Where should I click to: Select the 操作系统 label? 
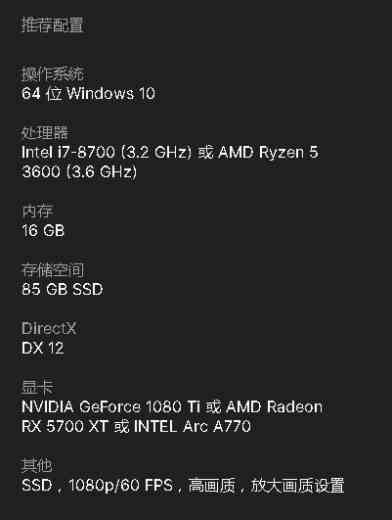click(x=52, y=74)
